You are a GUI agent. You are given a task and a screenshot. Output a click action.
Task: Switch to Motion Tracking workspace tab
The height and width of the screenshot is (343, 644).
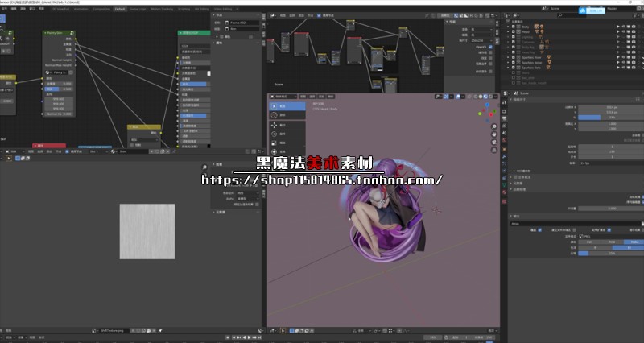tap(163, 9)
